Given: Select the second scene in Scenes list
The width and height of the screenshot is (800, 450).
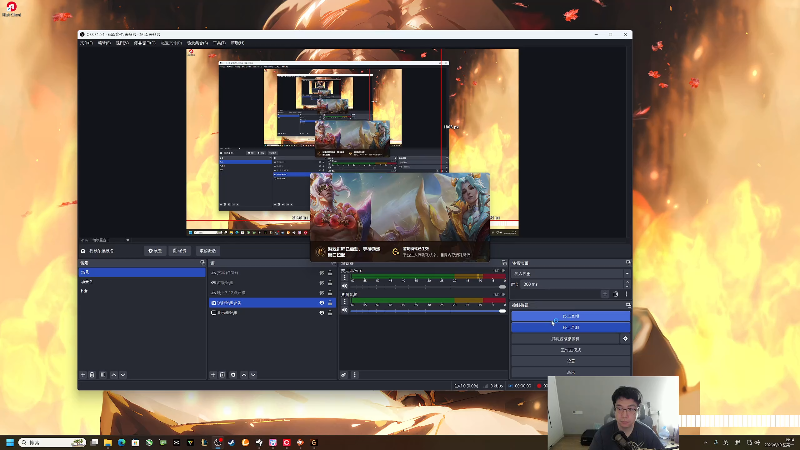Looking at the screenshot, I should tap(142, 282).
